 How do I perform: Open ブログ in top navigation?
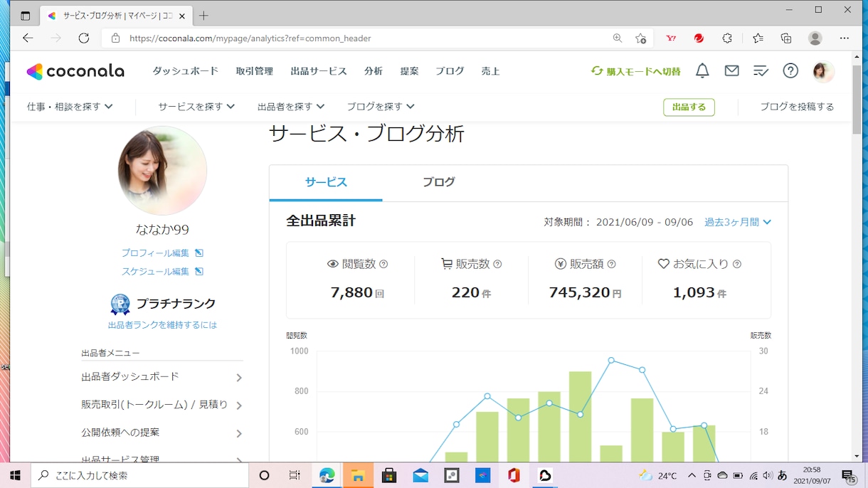(x=450, y=71)
